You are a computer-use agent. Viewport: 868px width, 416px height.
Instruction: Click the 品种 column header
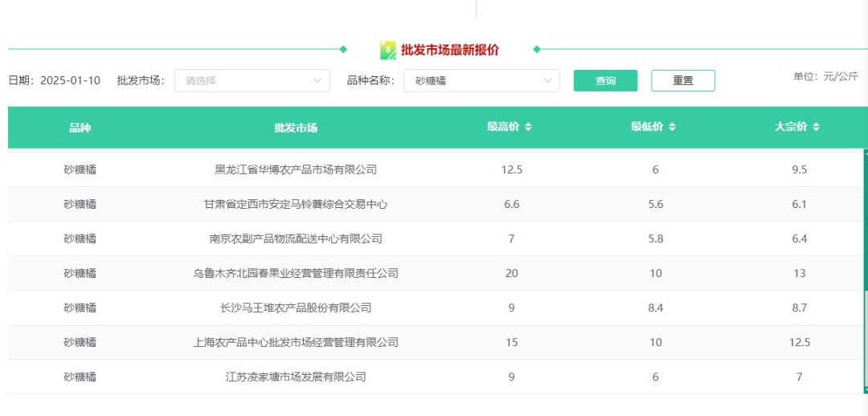pyautogui.click(x=80, y=128)
